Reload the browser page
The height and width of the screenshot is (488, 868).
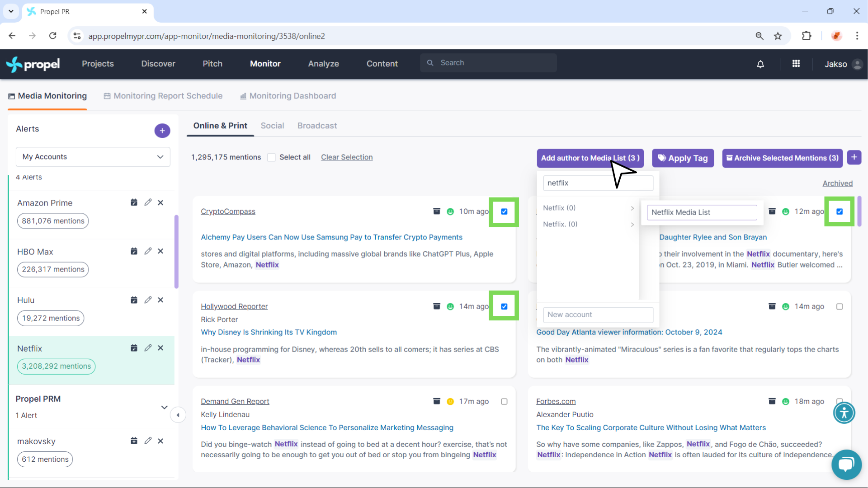pos(53,36)
